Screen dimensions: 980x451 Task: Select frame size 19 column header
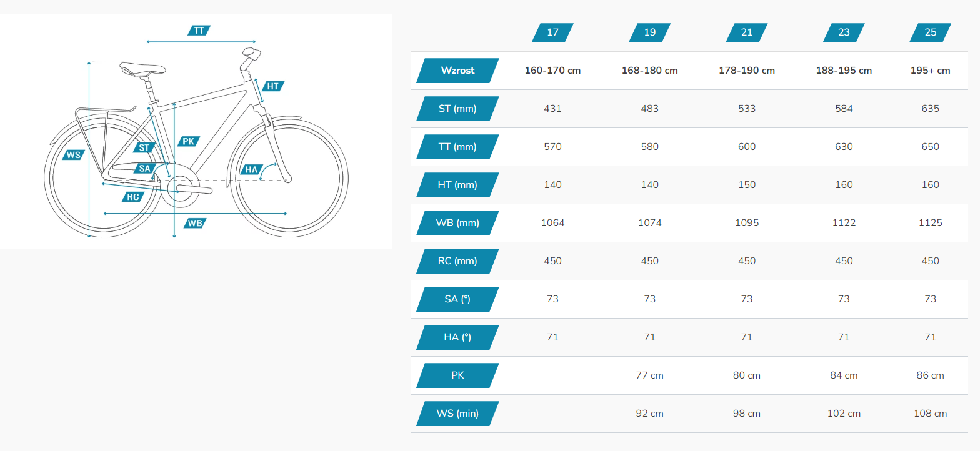(x=649, y=32)
